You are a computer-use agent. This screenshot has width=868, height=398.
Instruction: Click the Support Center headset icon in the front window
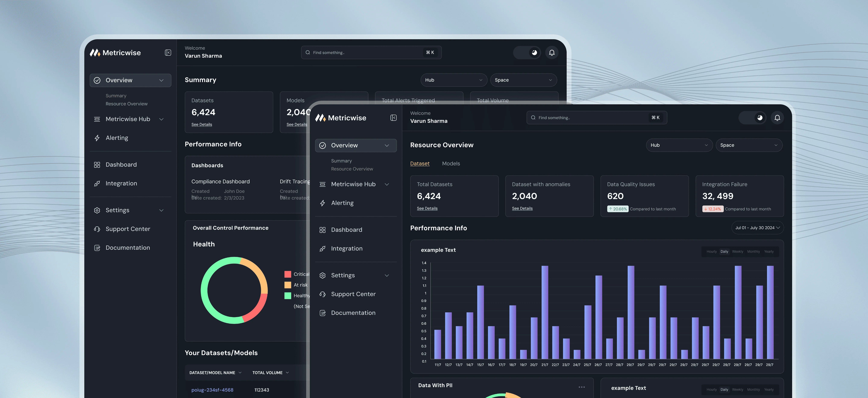[x=322, y=294]
